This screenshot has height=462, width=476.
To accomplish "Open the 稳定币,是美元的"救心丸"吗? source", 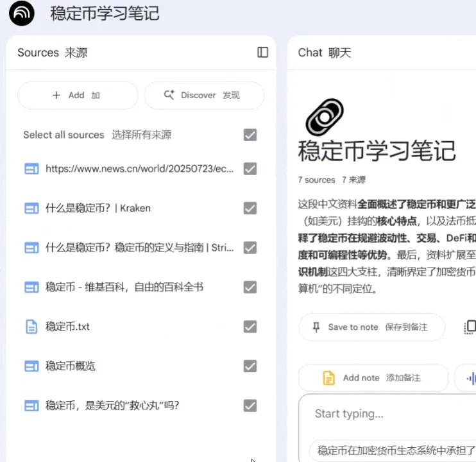I will [x=112, y=406].
